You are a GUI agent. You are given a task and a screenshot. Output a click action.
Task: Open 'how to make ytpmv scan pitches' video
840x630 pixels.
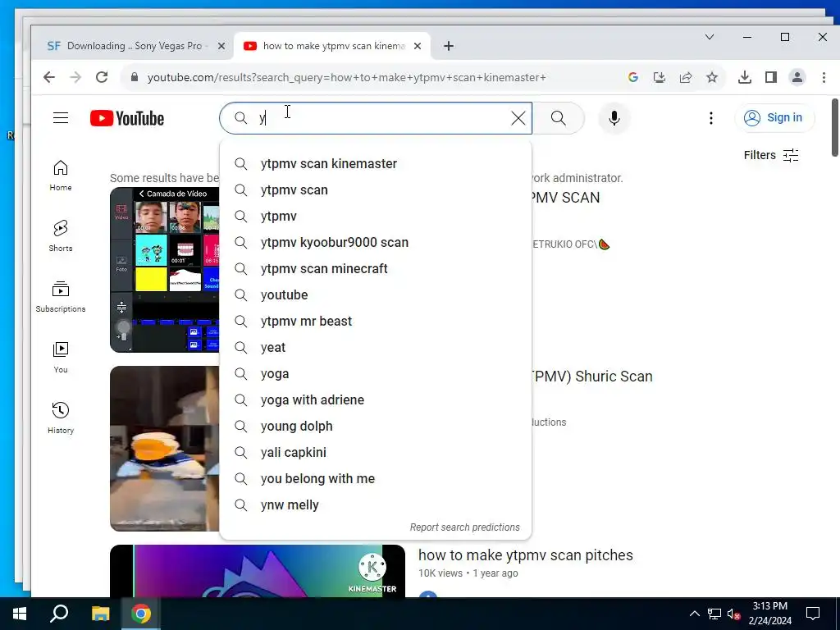(x=526, y=555)
